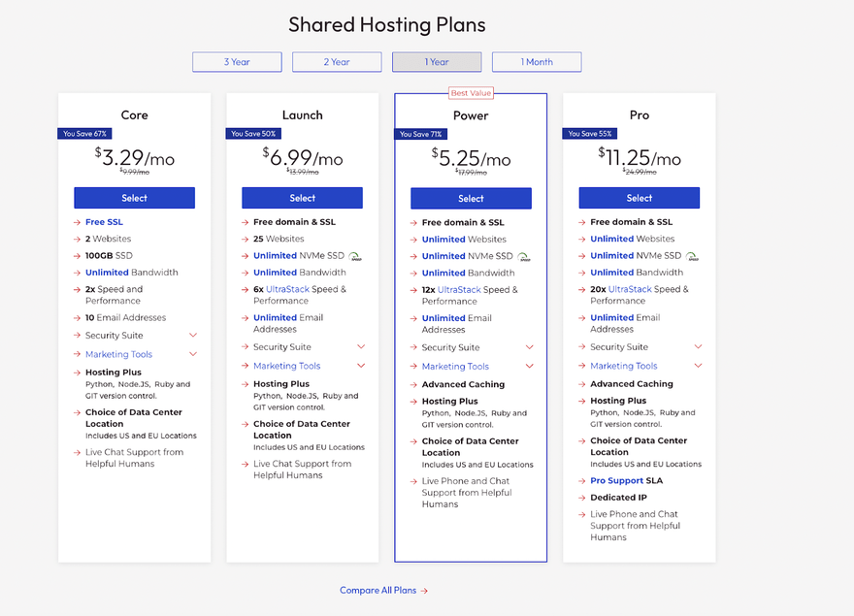Click You Save 50% badge on Launch

click(x=252, y=134)
